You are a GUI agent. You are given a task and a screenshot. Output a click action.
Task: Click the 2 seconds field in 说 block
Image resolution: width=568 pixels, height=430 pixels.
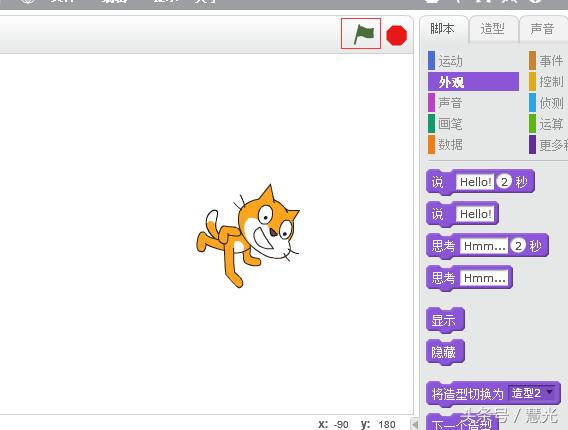coord(504,181)
